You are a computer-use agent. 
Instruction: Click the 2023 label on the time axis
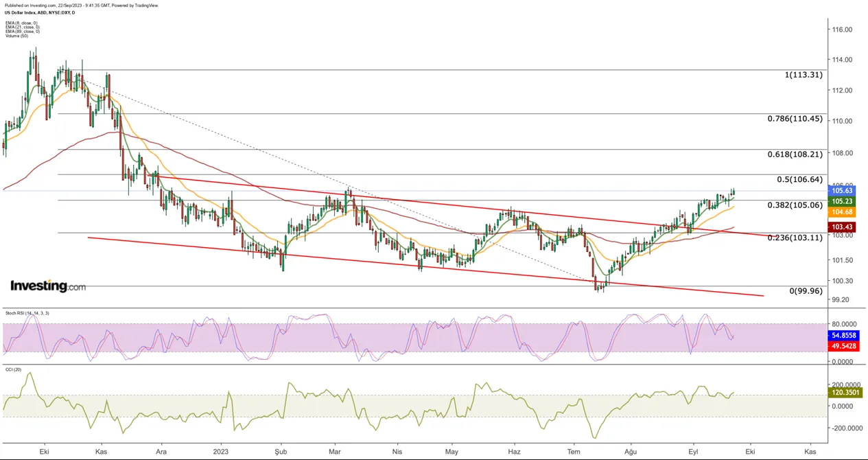point(221,452)
